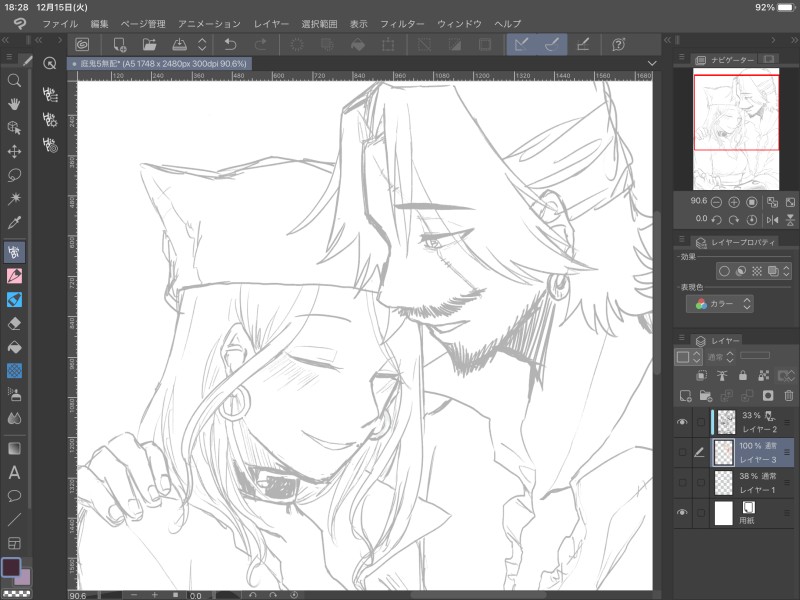This screenshot has width=800, height=600.
Task: Select the Hand move tool
Action: click(15, 104)
